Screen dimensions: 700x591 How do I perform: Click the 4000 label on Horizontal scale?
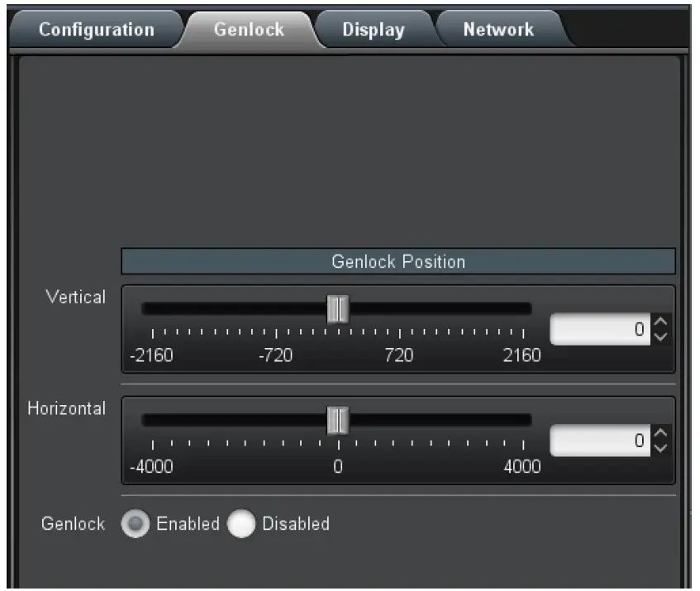point(521,467)
